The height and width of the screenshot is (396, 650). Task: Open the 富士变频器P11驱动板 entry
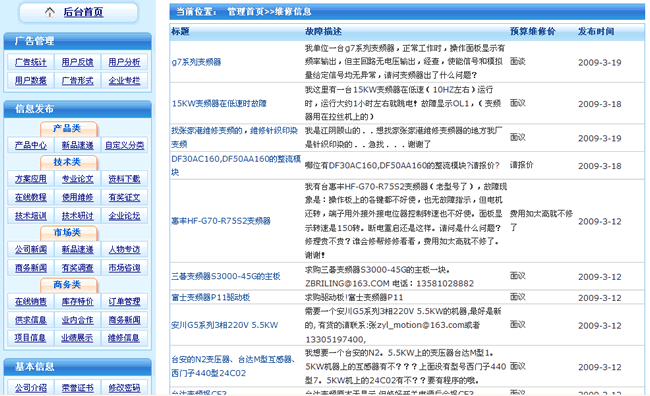click(x=211, y=297)
